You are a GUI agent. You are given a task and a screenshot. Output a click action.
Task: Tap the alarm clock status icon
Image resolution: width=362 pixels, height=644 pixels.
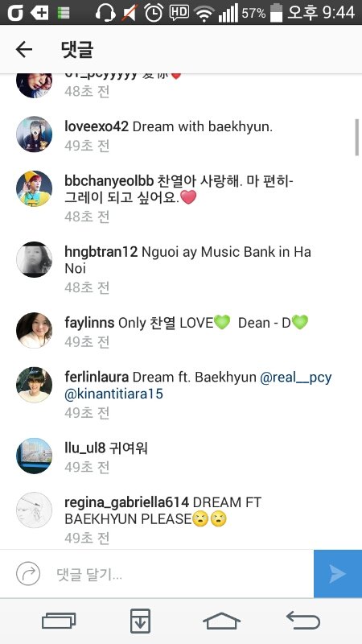click(154, 13)
